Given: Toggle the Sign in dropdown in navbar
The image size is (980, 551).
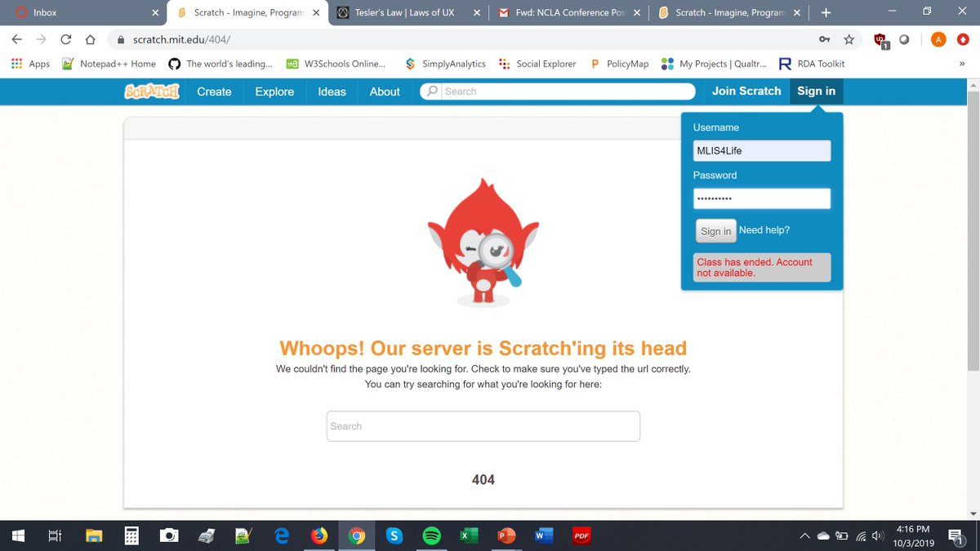Looking at the screenshot, I should tap(816, 91).
